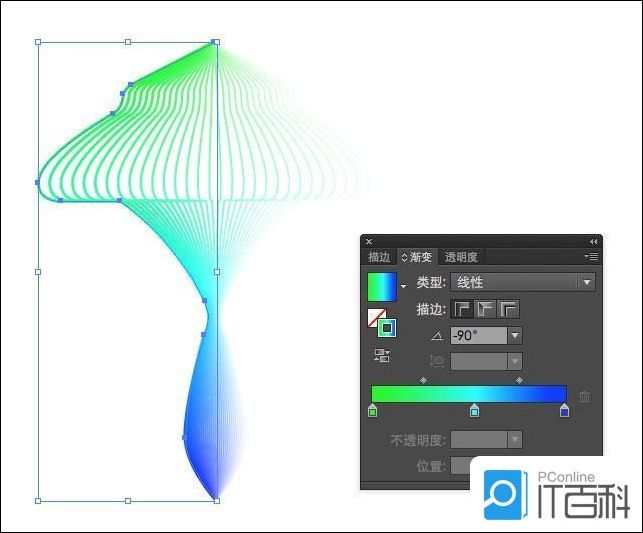Open the 类型 linear type dropdown
643x533 pixels.
click(x=523, y=282)
